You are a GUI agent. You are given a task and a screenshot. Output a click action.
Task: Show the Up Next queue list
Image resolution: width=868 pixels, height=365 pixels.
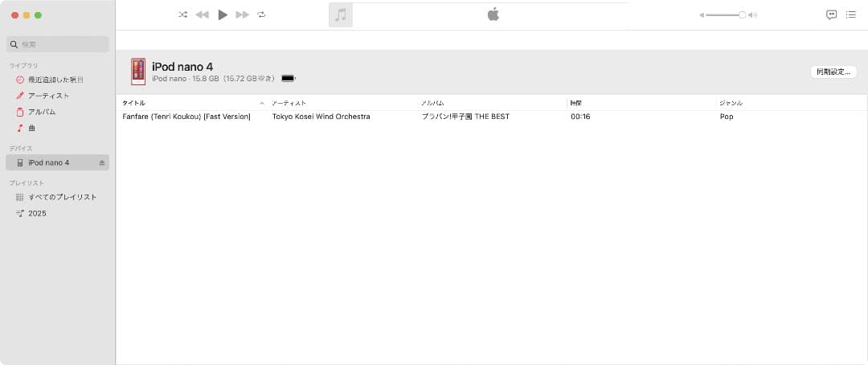tap(851, 15)
